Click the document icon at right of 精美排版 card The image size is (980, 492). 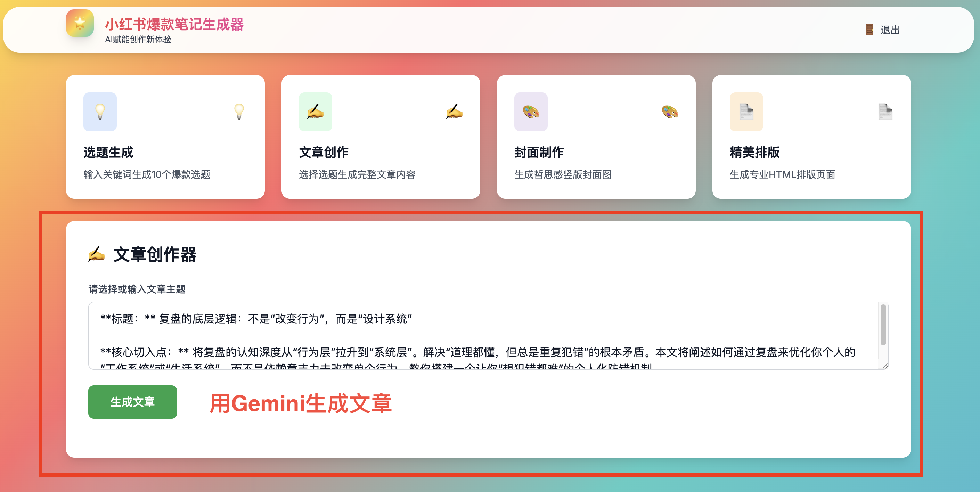(x=885, y=112)
